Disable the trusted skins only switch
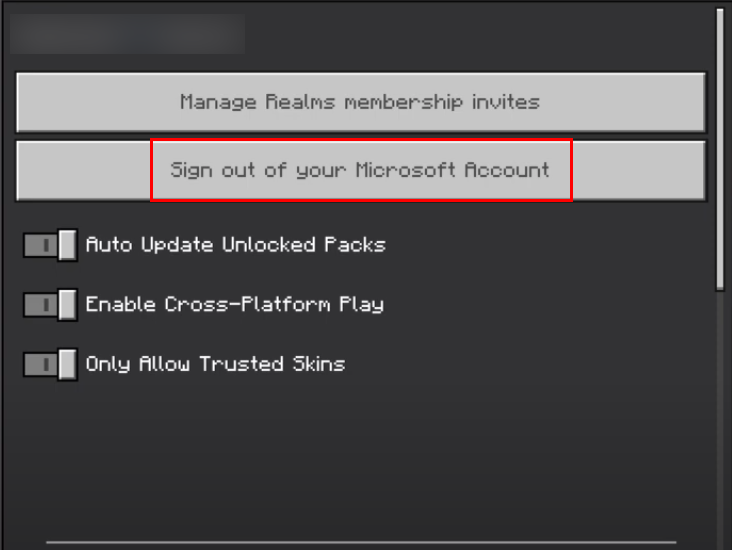 (50, 364)
